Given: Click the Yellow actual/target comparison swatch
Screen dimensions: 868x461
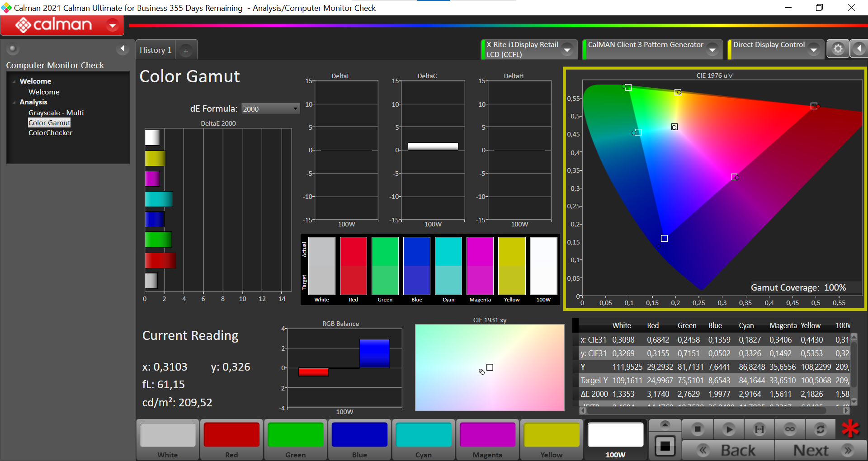Looking at the screenshot, I should [512, 266].
